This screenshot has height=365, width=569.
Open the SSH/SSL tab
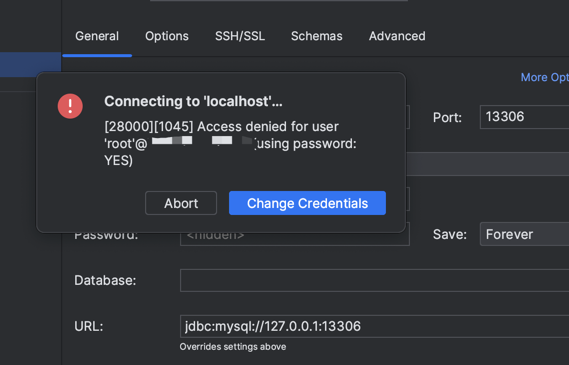click(240, 36)
